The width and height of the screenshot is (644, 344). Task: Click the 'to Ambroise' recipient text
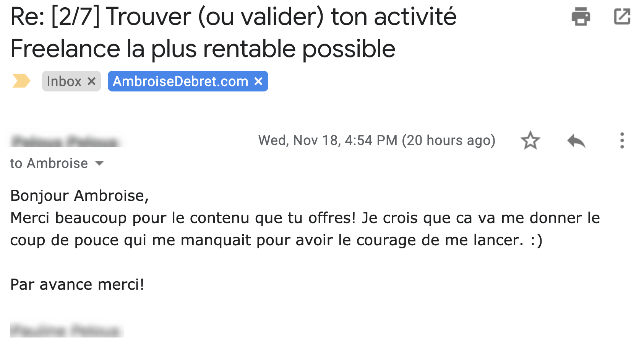point(49,163)
